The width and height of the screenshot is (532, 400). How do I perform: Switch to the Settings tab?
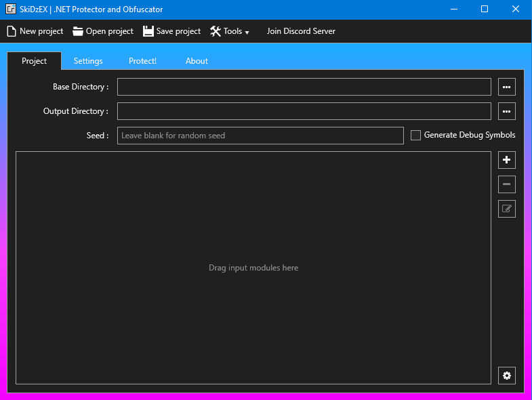point(88,61)
